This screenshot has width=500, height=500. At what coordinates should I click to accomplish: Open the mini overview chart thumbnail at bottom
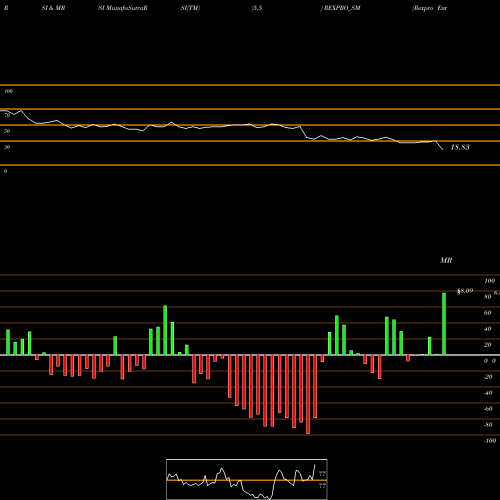click(x=247, y=479)
